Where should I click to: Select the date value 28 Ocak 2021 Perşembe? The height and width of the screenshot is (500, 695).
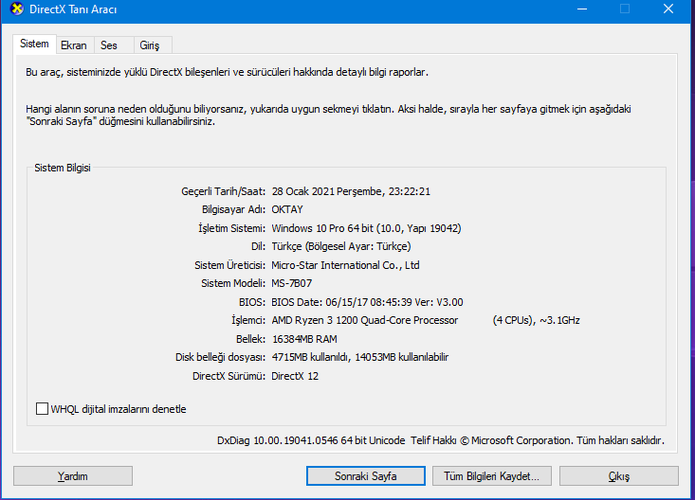(x=328, y=191)
